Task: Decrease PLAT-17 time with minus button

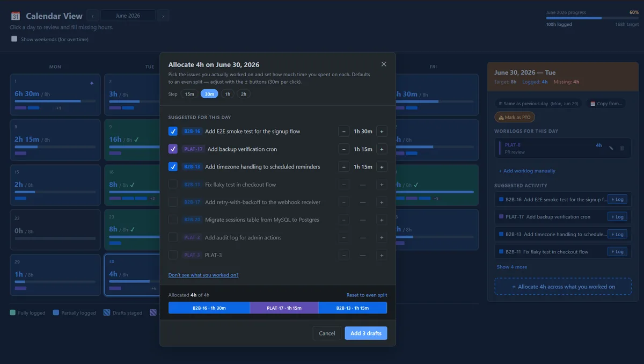Action: point(344,149)
